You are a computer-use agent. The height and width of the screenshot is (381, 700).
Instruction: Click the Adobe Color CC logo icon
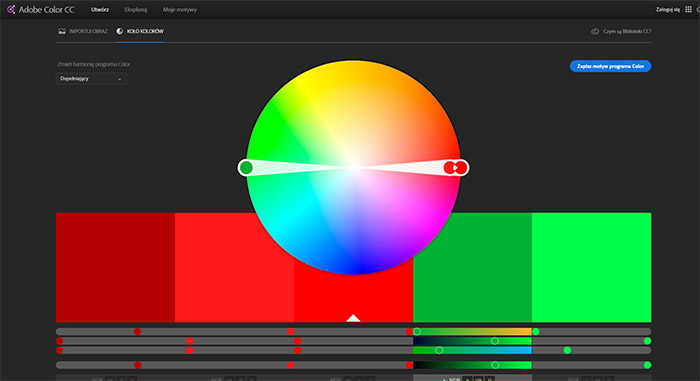pos(11,9)
